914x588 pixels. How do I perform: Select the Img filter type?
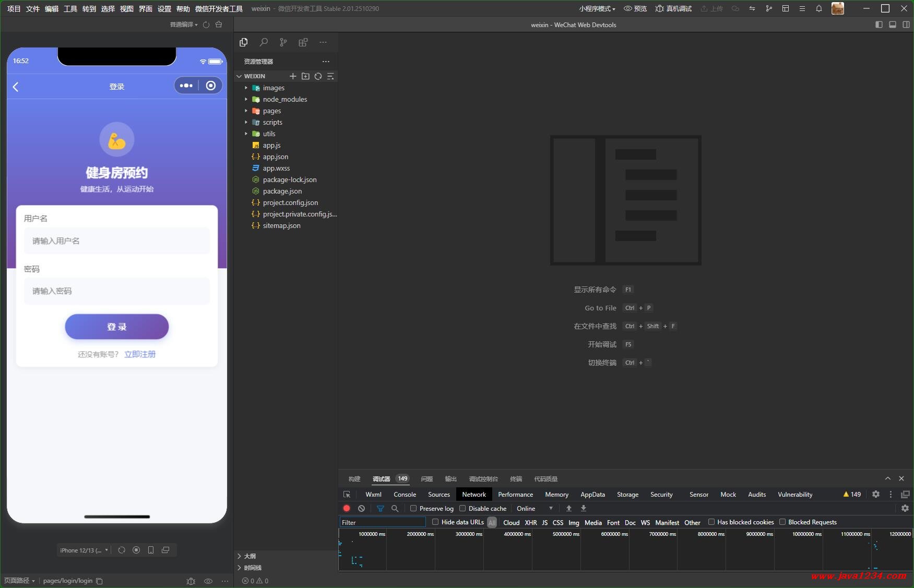[x=574, y=522]
